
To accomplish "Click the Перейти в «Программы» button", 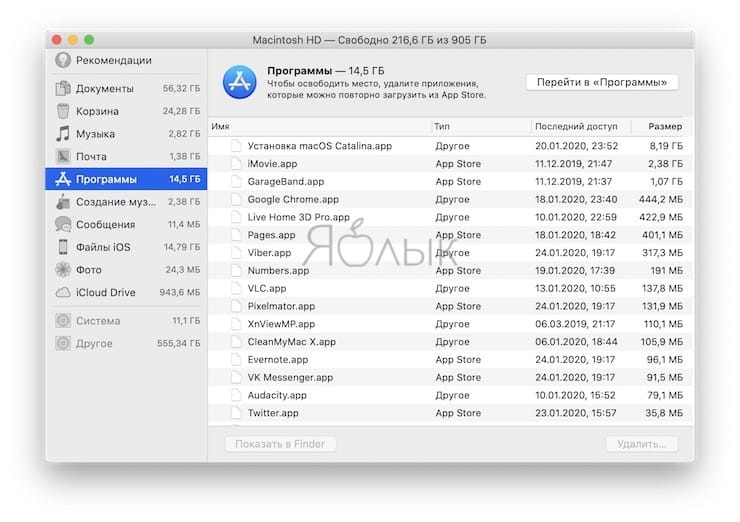I will coord(602,82).
